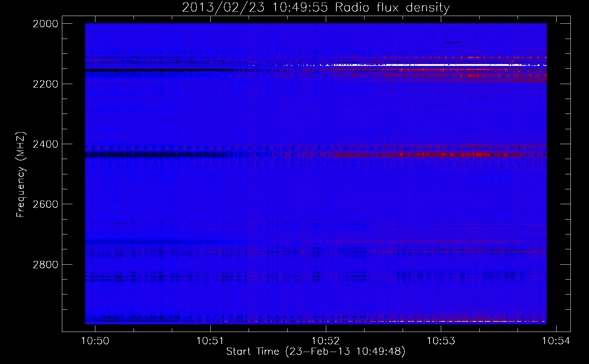
Task: Click the 2400 frequency axis label
Action: pos(46,144)
